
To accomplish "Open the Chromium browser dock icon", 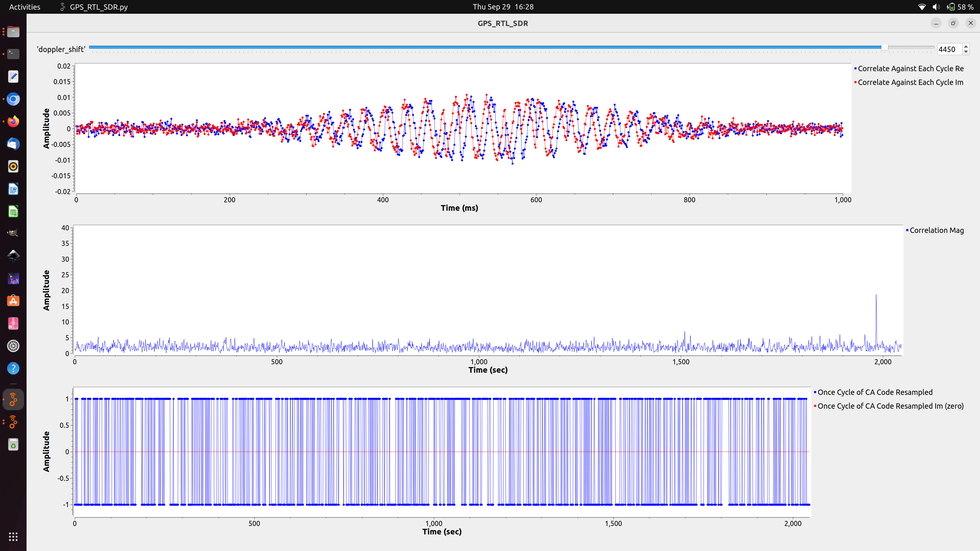I will 13,99.
